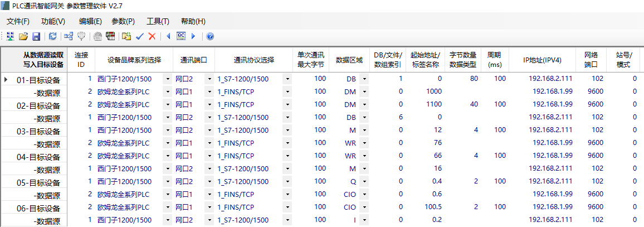The width and height of the screenshot is (644, 227).
Task: Click the 192.168.2.111 IP cell in first row
Action: [550, 79]
